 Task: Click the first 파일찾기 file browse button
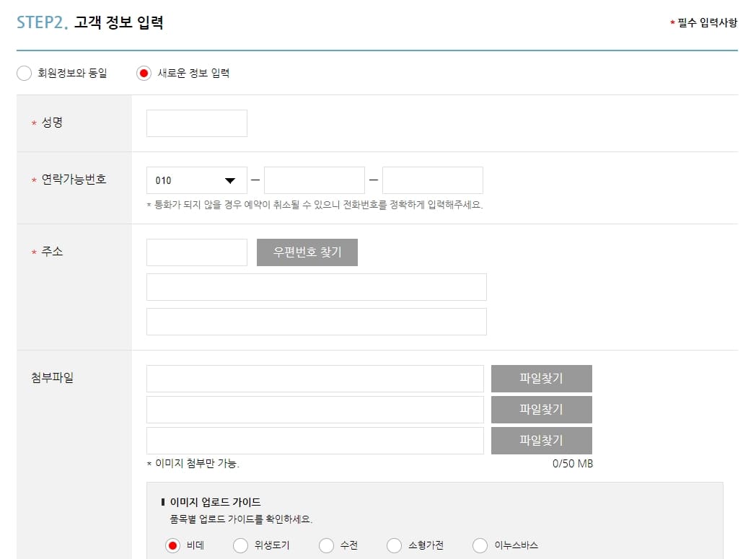point(541,378)
